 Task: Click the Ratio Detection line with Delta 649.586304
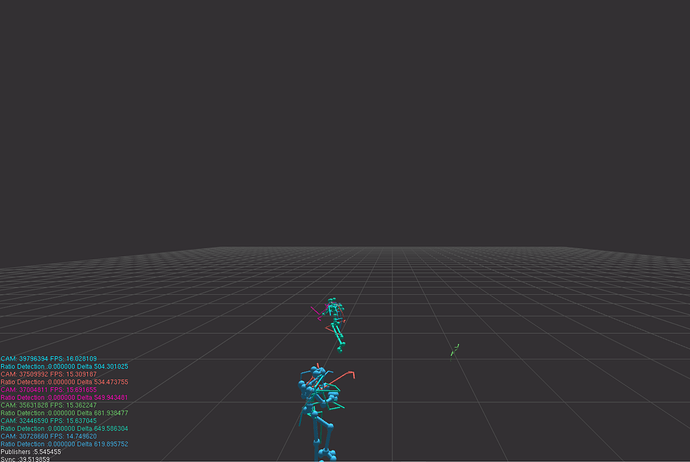pyautogui.click(x=64, y=429)
